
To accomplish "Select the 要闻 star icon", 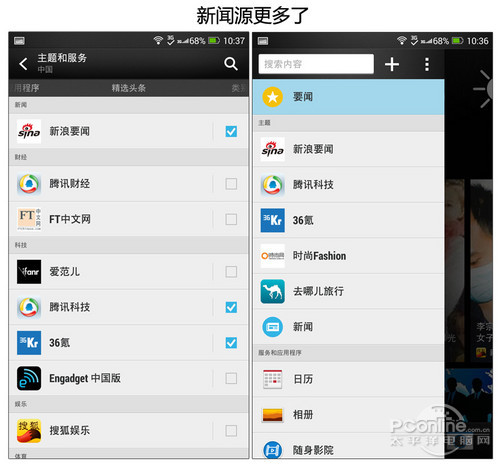I will pyautogui.click(x=272, y=97).
